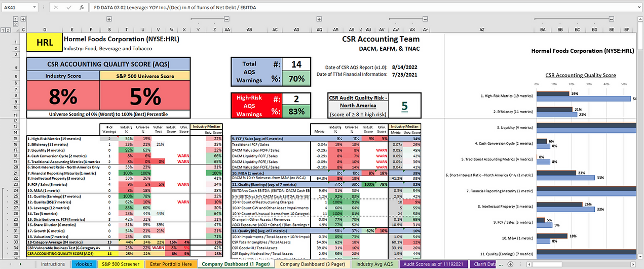Select column header AZ
644x269 pixels.
(481, 30)
